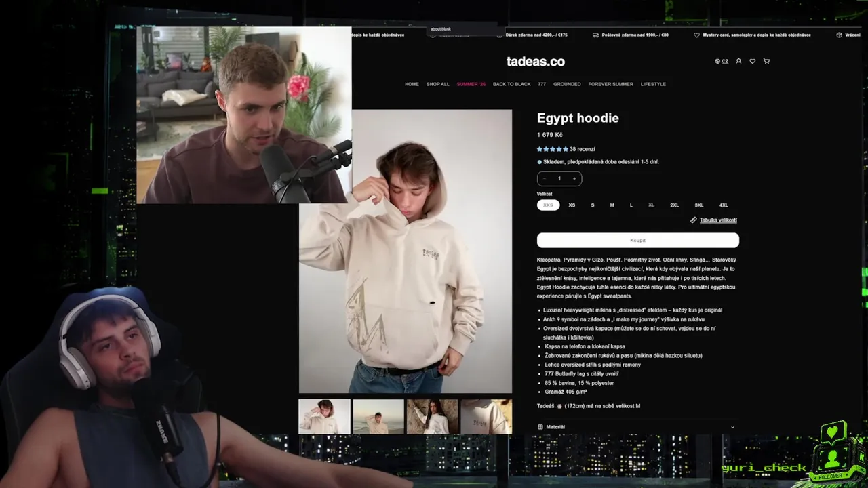Select size XXS

point(549,205)
